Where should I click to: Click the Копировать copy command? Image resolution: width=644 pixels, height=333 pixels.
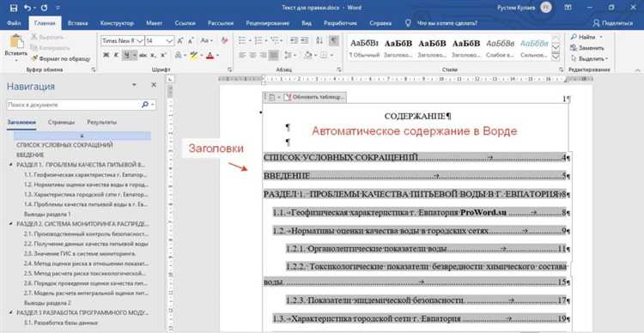(50, 47)
